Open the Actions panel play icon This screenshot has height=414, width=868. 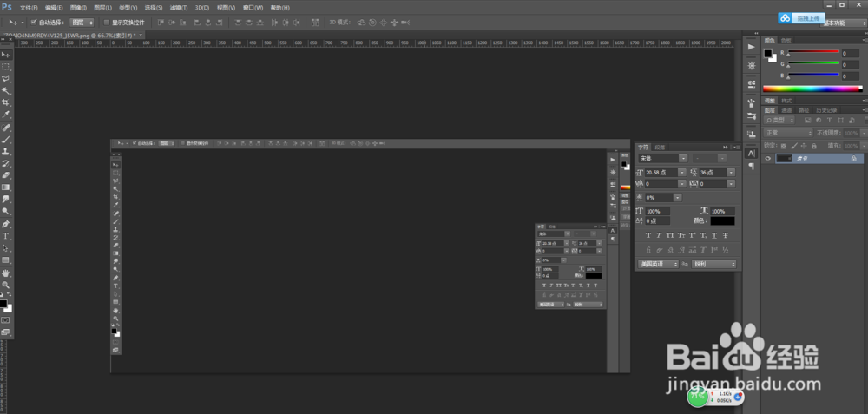[x=751, y=48]
